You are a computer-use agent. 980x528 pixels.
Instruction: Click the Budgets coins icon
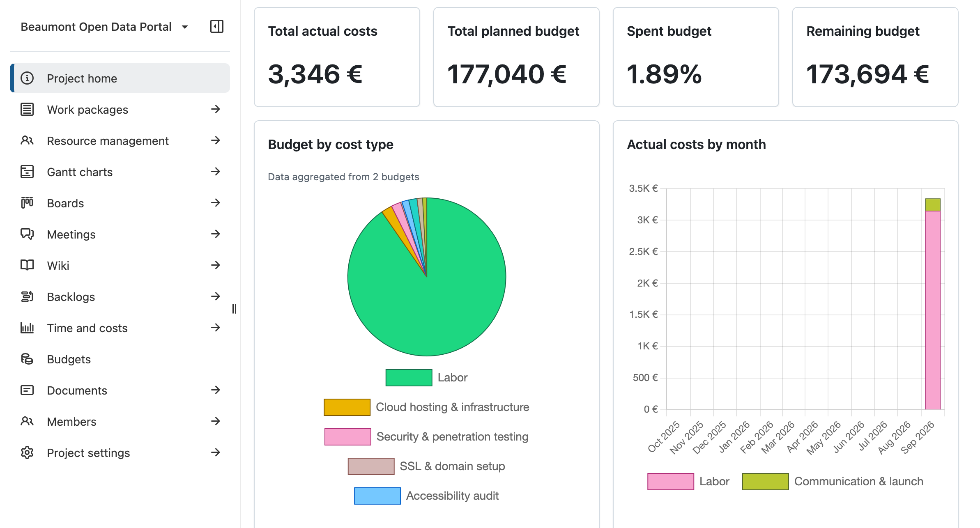click(27, 359)
